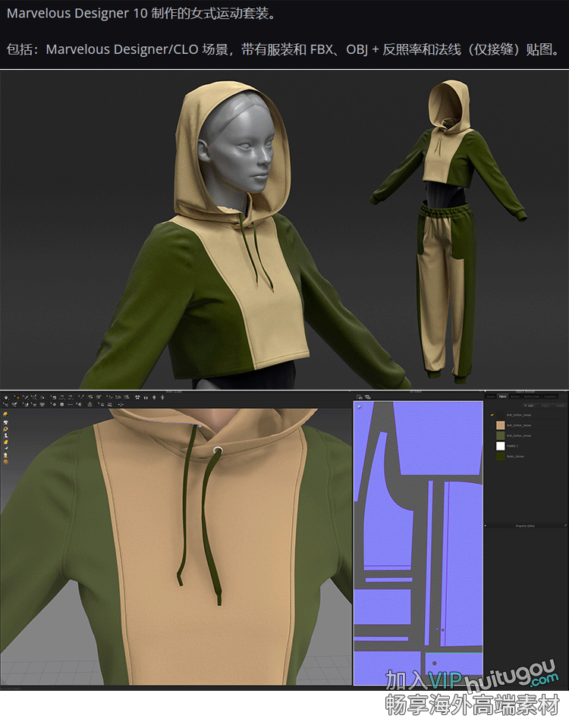Click the olive green Knit_Cotton_Jersey swatch
Viewport: 569px width, 728px height.
[x=500, y=436]
